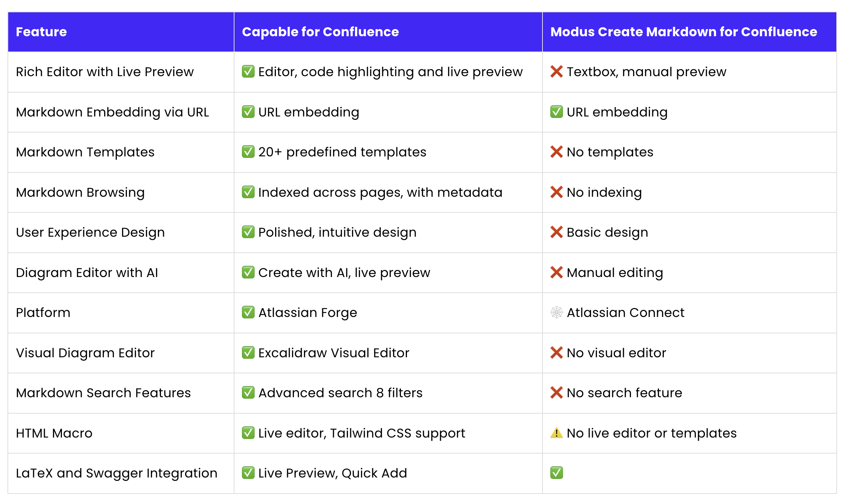846x504 pixels.
Task: Click the green checkmark in the Modus URL embedding cell
Action: click(x=556, y=112)
